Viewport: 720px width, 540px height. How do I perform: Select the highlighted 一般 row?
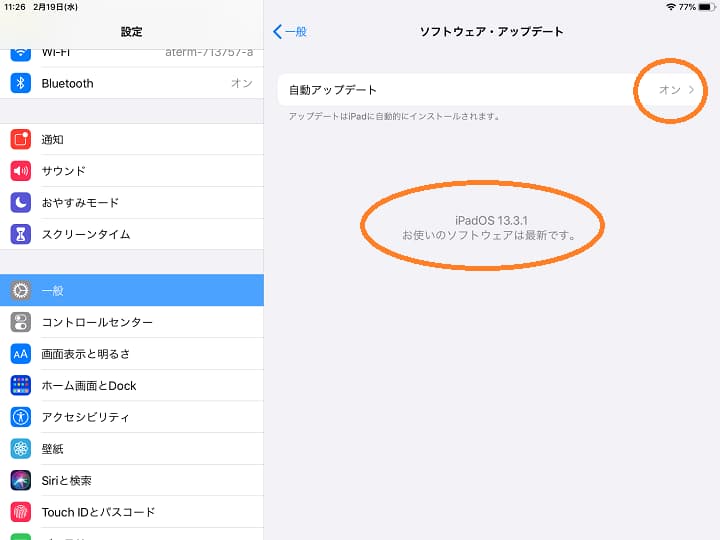132,290
